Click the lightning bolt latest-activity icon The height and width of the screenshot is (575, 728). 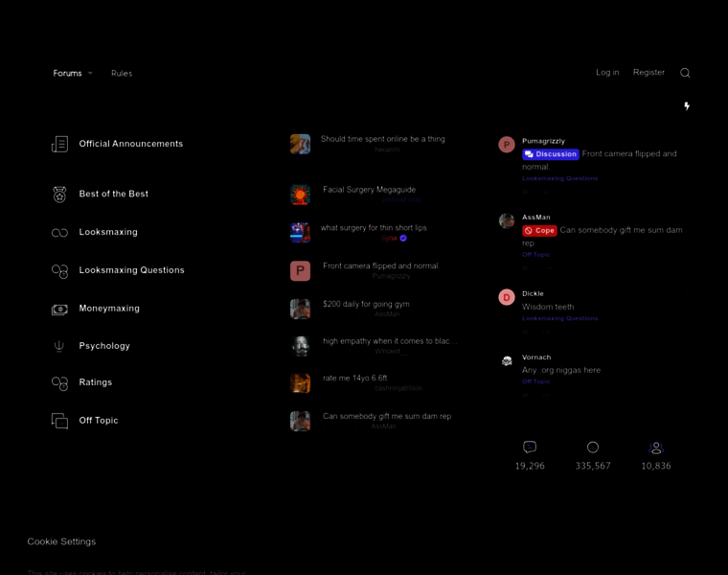687,106
